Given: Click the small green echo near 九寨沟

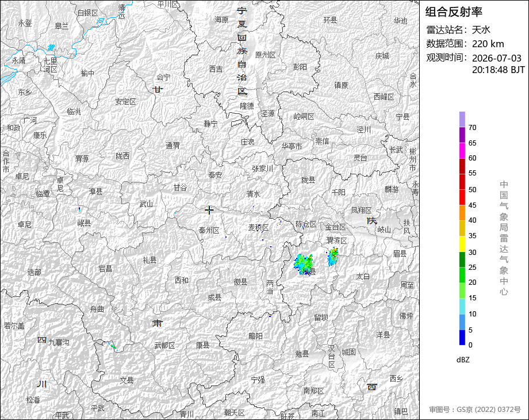Looking at the screenshot, I should point(113,346).
